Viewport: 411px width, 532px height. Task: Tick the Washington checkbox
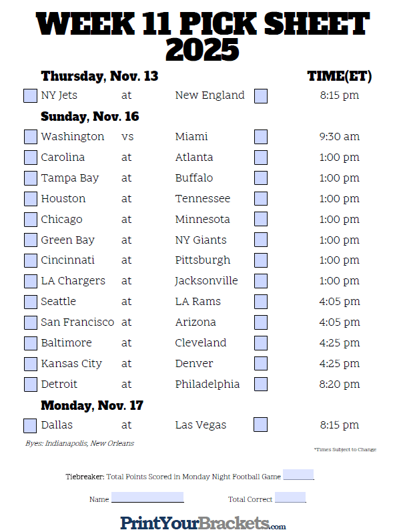click(31, 137)
